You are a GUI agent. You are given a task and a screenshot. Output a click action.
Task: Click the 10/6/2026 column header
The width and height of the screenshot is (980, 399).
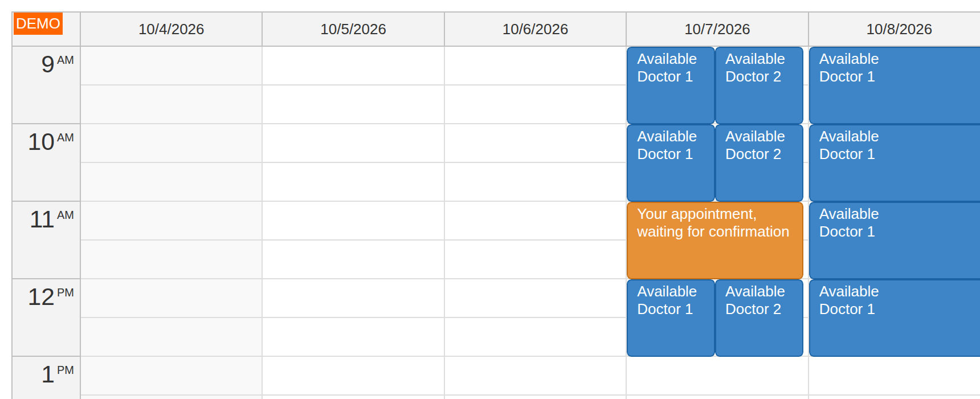(535, 29)
